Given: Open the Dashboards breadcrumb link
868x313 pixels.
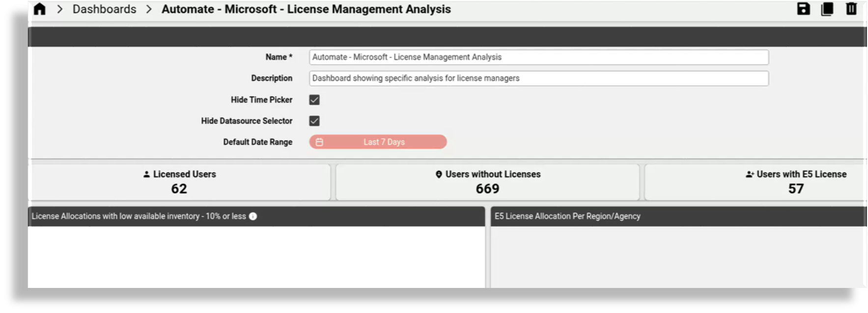Looking at the screenshot, I should click(104, 9).
